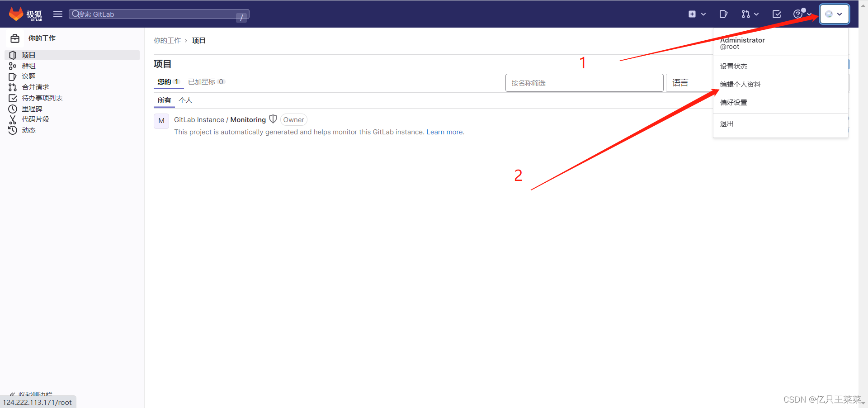
Task: Click the merge request icon in sidebar
Action: (x=13, y=87)
